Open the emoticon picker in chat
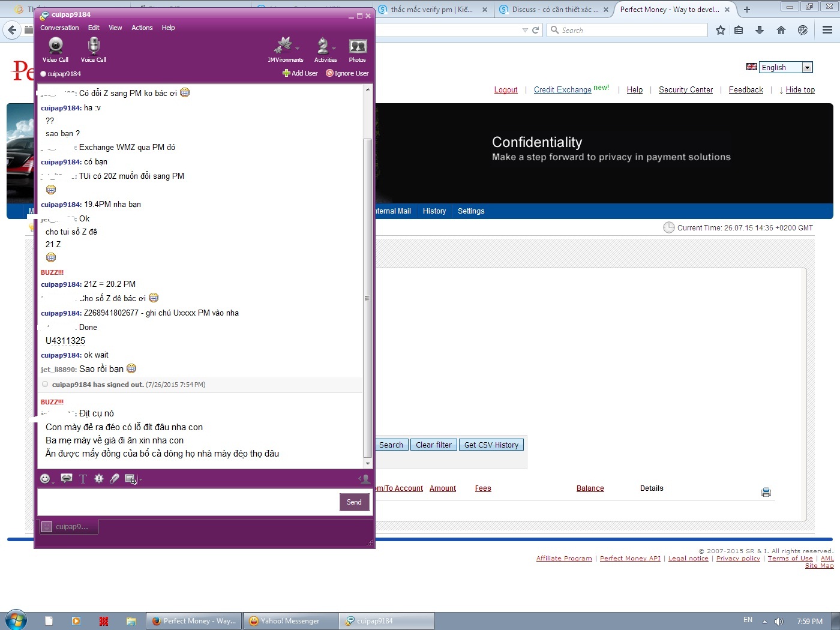The image size is (840, 630). (x=45, y=478)
